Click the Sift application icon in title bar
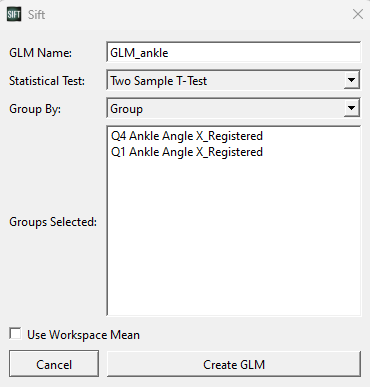The width and height of the screenshot is (370, 387). tap(14, 14)
